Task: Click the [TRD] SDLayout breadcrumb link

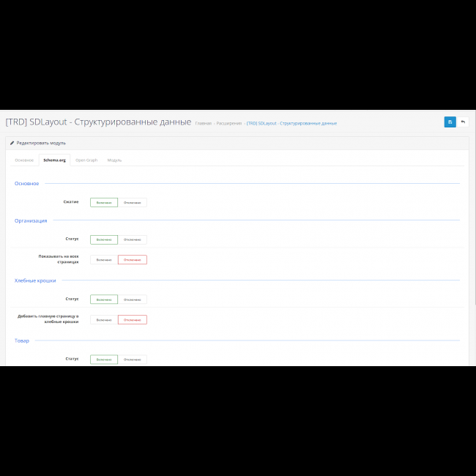Action: tap(291, 124)
